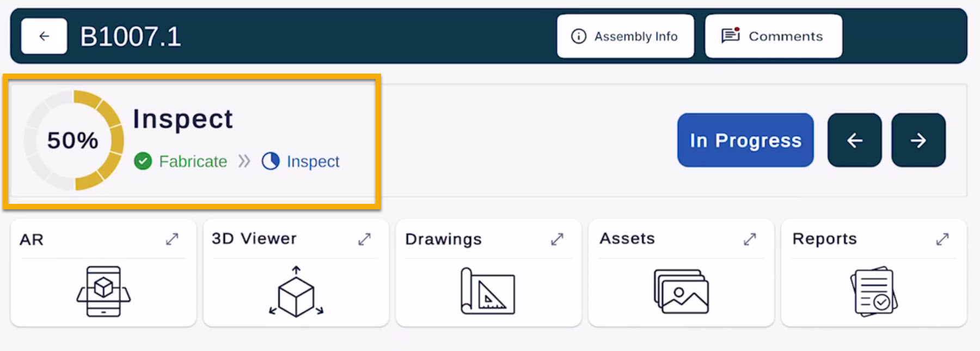Click the 50% circular progress indicator
The image size is (980, 351).
pyautogui.click(x=73, y=140)
